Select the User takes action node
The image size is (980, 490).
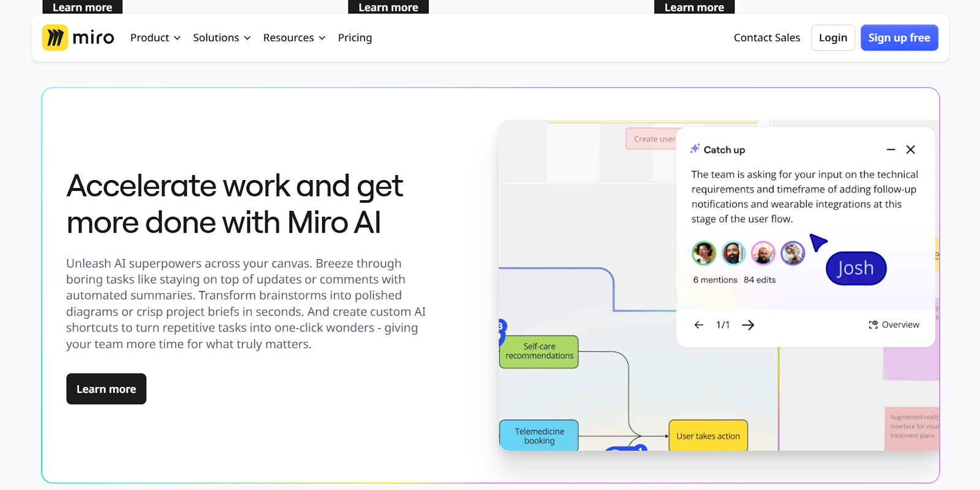point(708,435)
